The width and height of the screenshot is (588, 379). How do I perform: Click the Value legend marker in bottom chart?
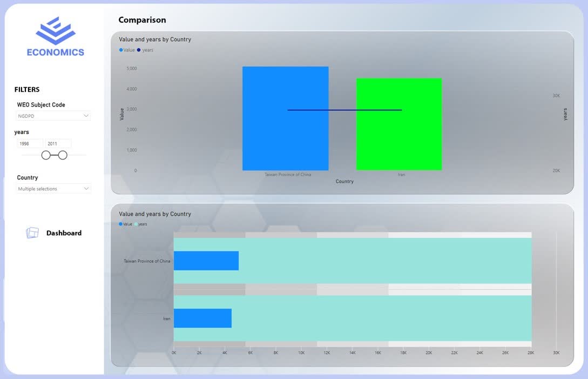pos(120,224)
